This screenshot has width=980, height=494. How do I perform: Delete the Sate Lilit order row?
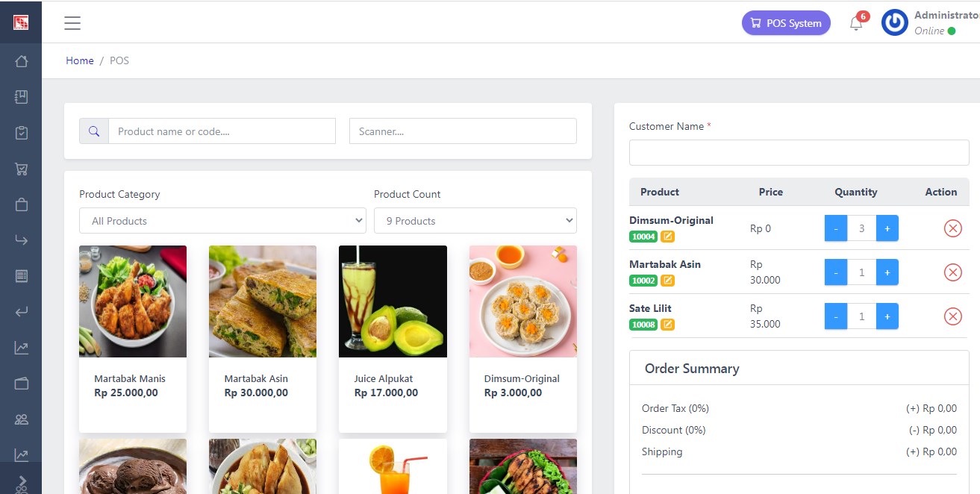coord(952,316)
